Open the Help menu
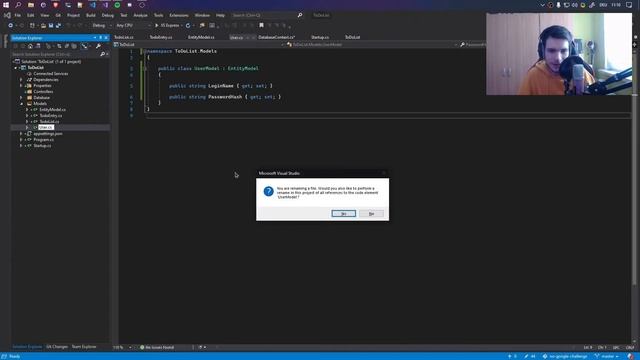The height and width of the screenshot is (360, 640). [220, 15]
